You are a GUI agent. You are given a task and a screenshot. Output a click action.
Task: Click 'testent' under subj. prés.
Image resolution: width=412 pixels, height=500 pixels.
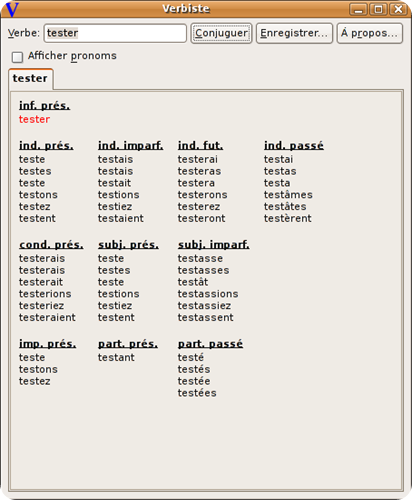point(116,317)
